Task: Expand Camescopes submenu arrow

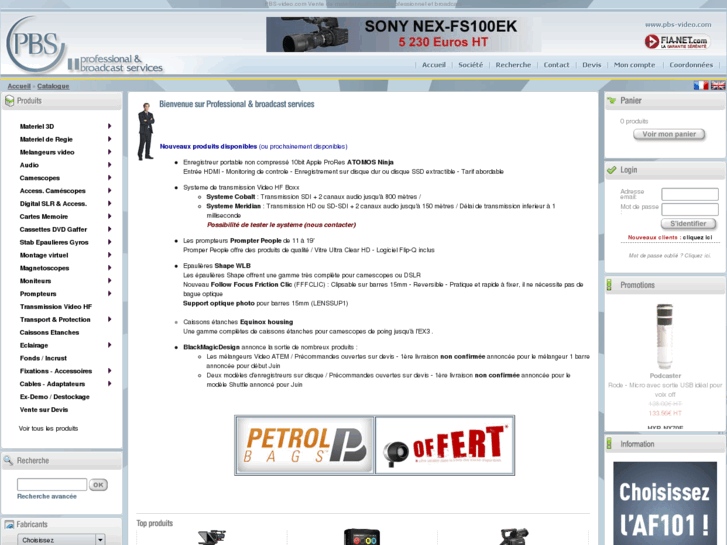Action: click(109, 178)
